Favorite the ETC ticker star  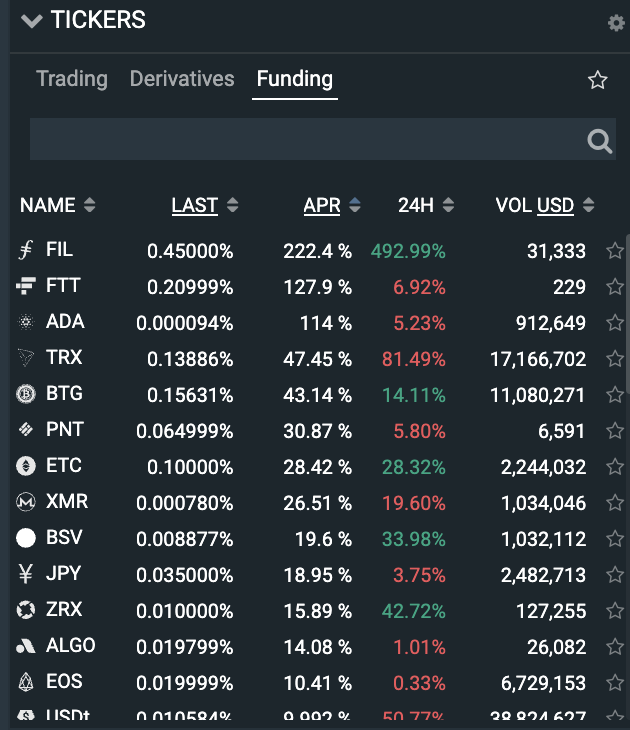click(615, 466)
